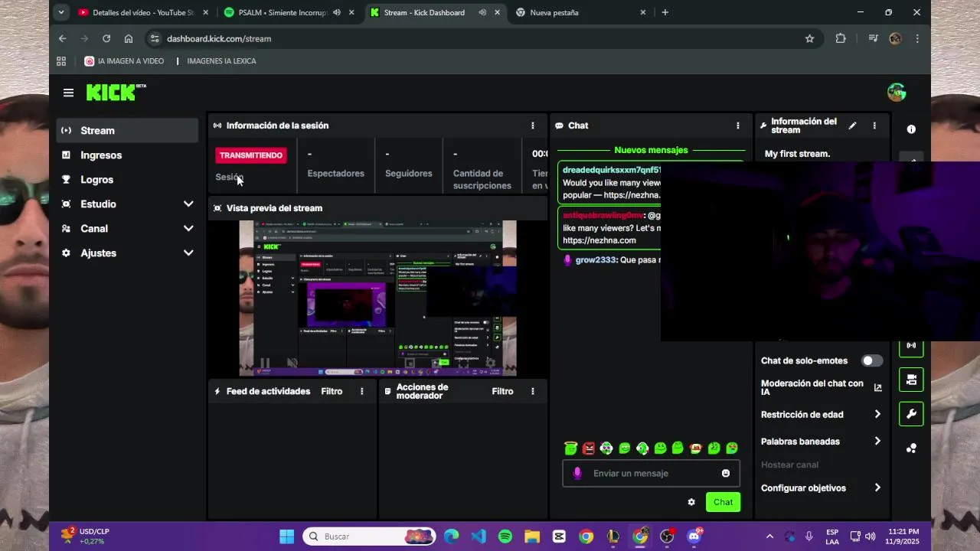The width and height of the screenshot is (980, 551).
Task: Launch Visual Studio Code from the taskbar
Action: point(479,536)
